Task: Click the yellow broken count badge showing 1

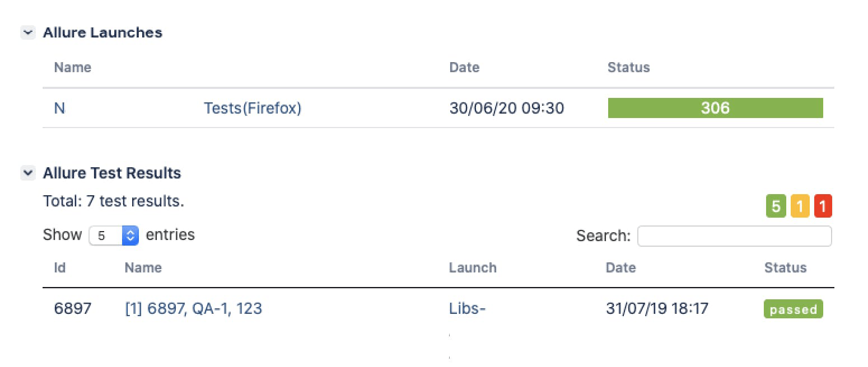Action: [x=799, y=205]
